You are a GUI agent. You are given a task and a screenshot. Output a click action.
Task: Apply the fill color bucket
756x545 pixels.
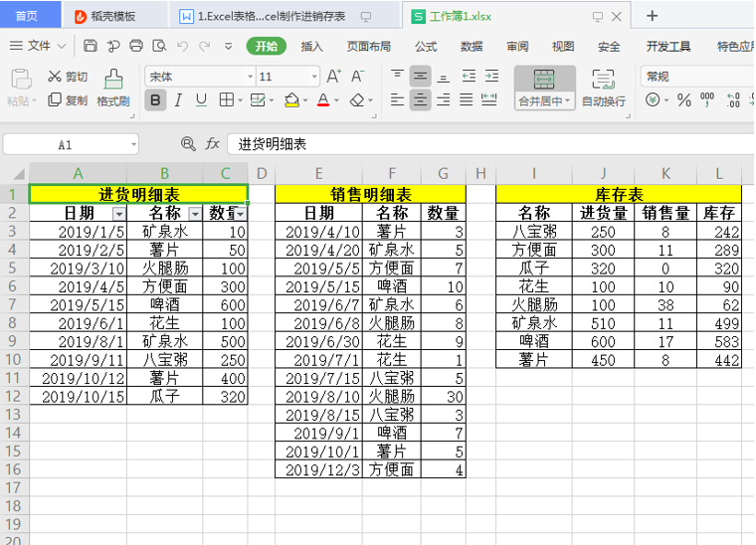tap(291, 100)
